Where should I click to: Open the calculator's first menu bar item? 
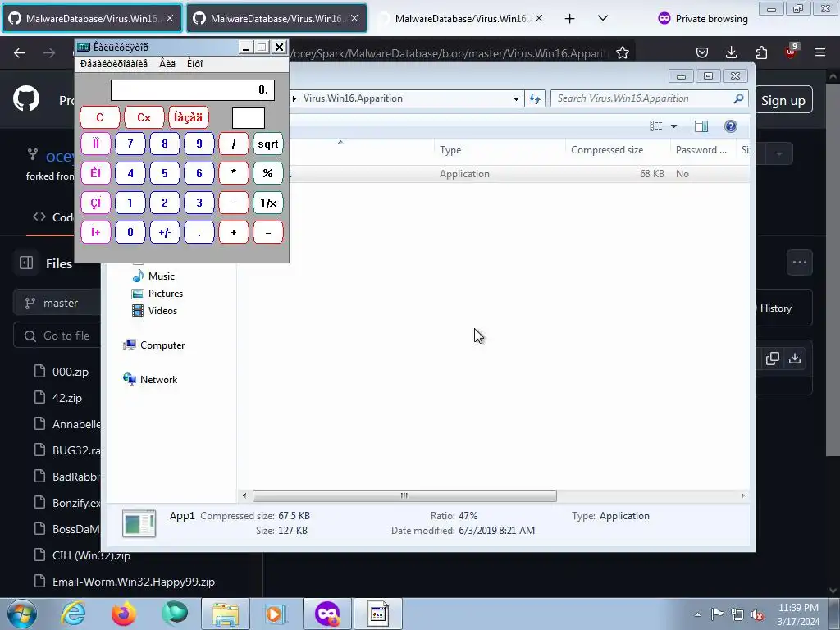(x=113, y=64)
